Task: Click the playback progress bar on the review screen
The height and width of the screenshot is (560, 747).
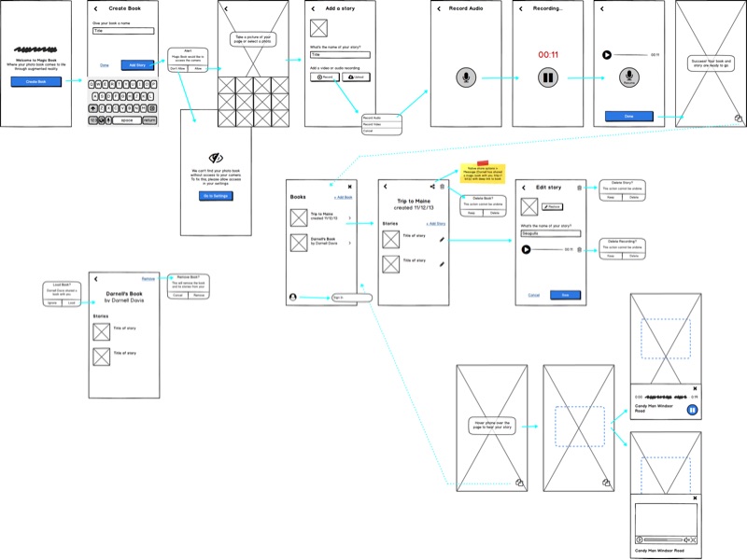Action: click(631, 55)
